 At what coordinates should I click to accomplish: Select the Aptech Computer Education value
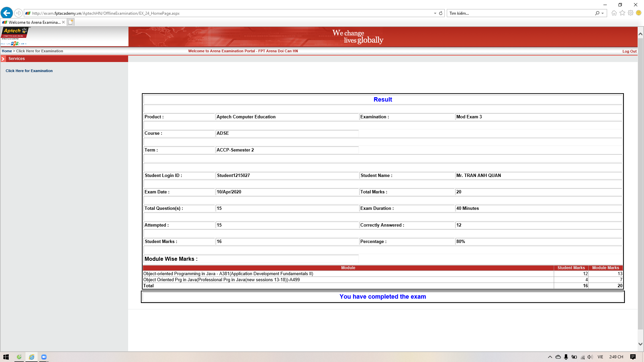[246, 117]
